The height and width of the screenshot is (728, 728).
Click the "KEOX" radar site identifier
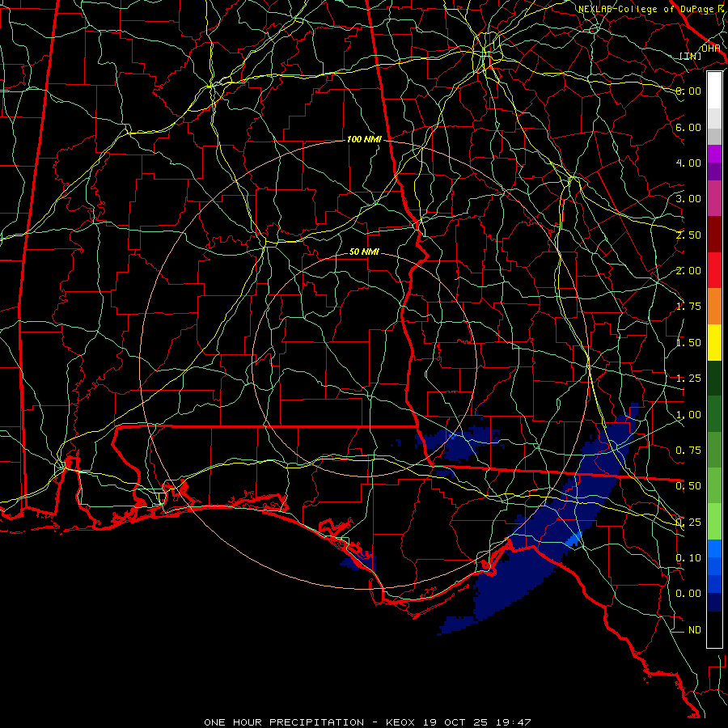[401, 722]
